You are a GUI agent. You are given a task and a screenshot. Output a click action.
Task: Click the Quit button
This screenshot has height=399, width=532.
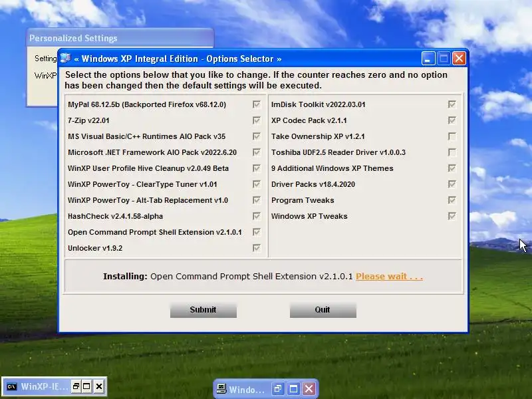(x=323, y=310)
